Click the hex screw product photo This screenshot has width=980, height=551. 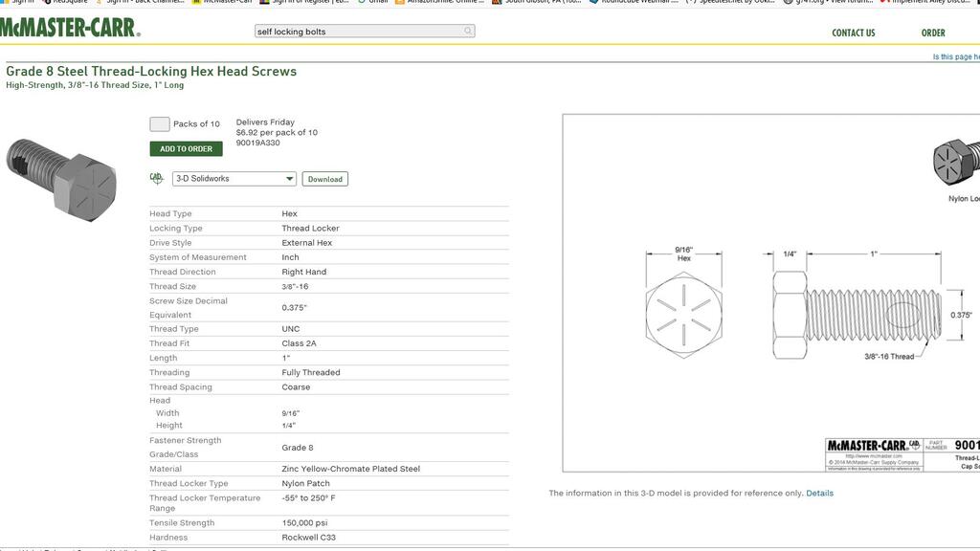61,180
